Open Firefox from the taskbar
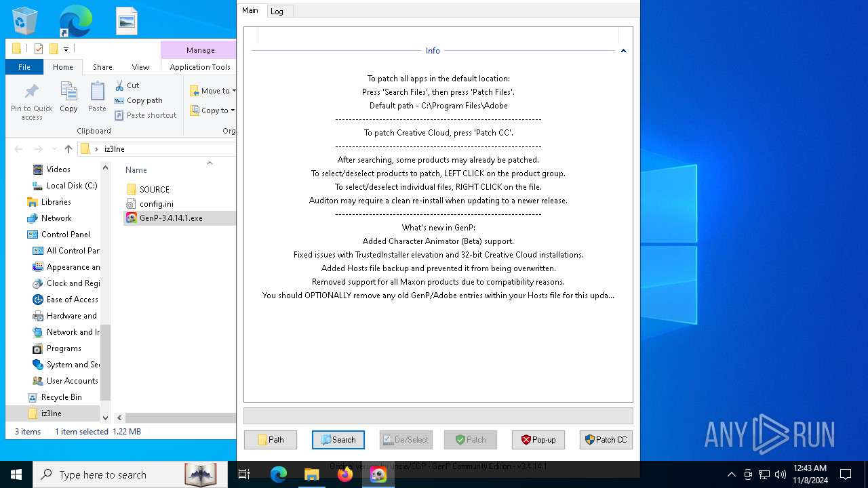The height and width of the screenshot is (488, 868). pyautogui.click(x=345, y=475)
